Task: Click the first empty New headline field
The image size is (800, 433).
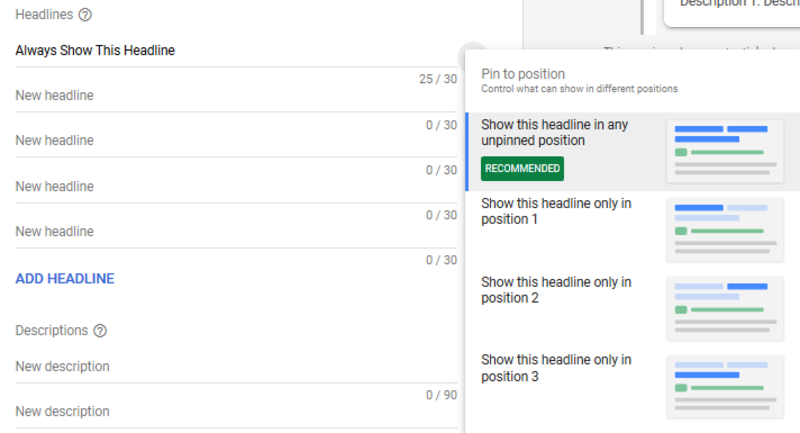Action: pyautogui.click(x=200, y=96)
